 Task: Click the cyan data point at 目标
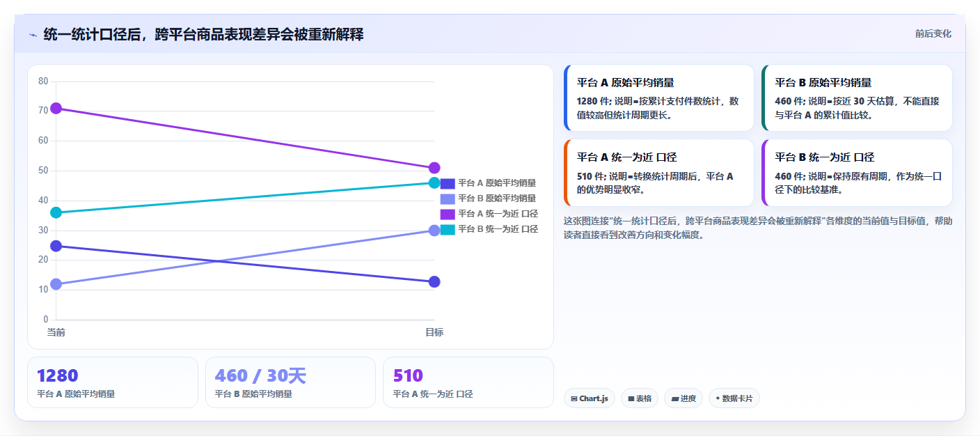pyautogui.click(x=434, y=182)
